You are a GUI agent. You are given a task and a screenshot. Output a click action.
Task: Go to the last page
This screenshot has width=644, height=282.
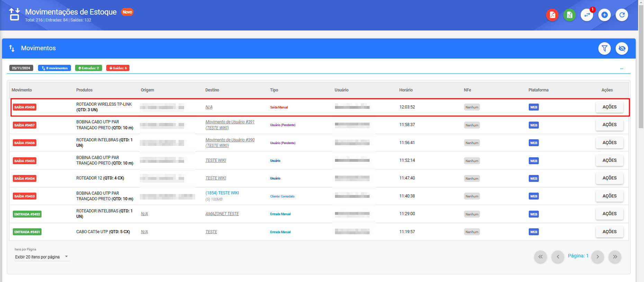615,257
